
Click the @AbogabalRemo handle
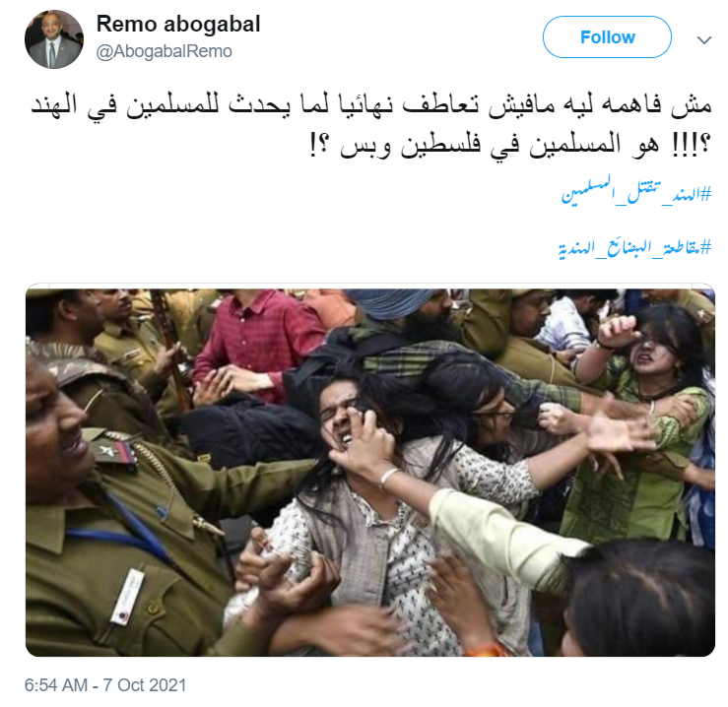(x=164, y=51)
